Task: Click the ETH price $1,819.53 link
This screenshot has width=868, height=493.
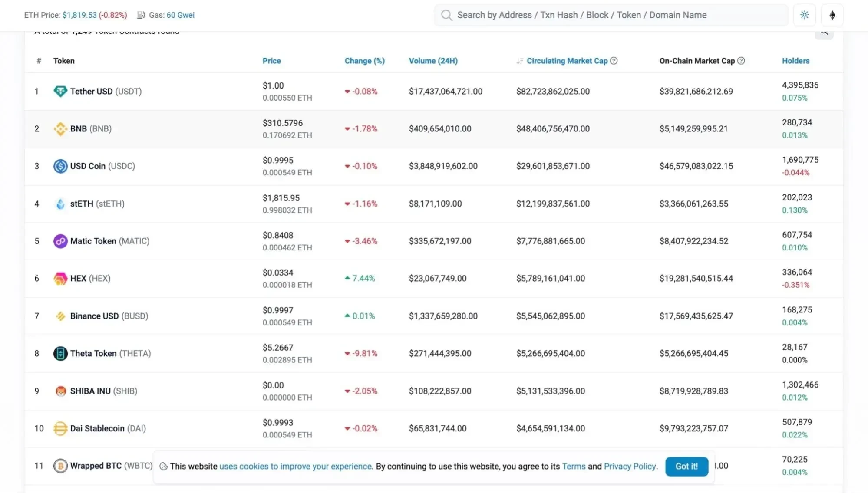Action: [x=79, y=15]
